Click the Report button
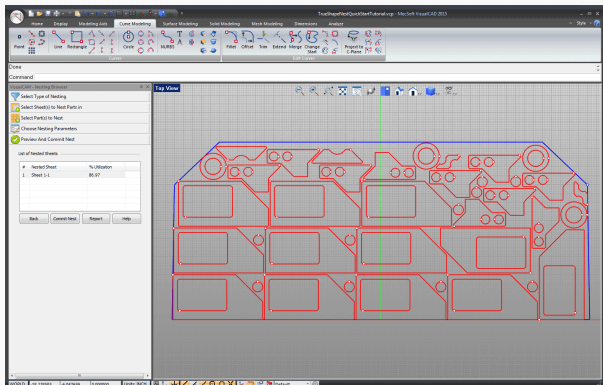 pyautogui.click(x=96, y=218)
